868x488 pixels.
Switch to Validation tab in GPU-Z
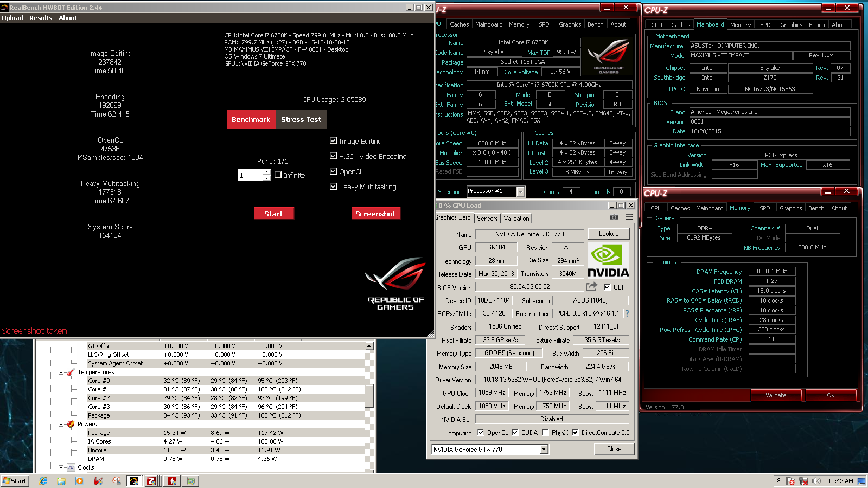(x=516, y=218)
